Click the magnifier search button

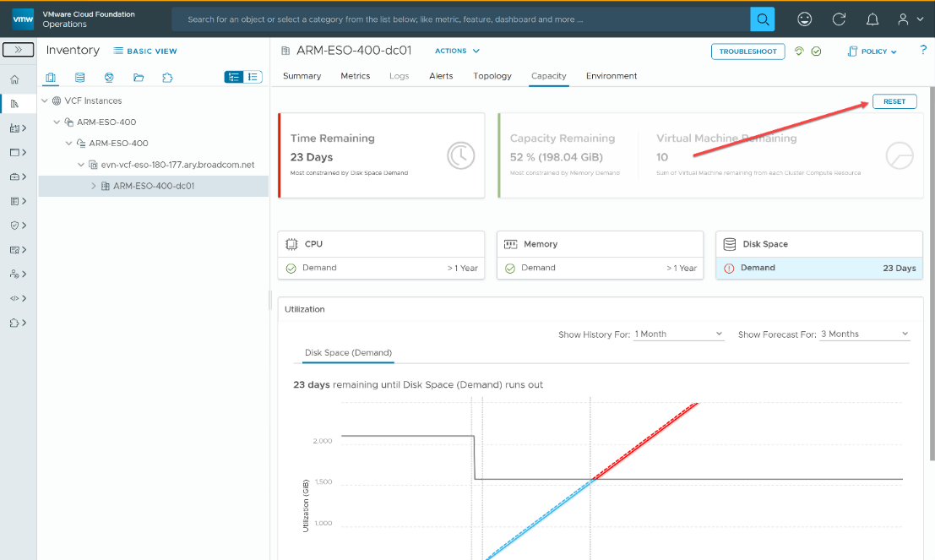point(762,19)
